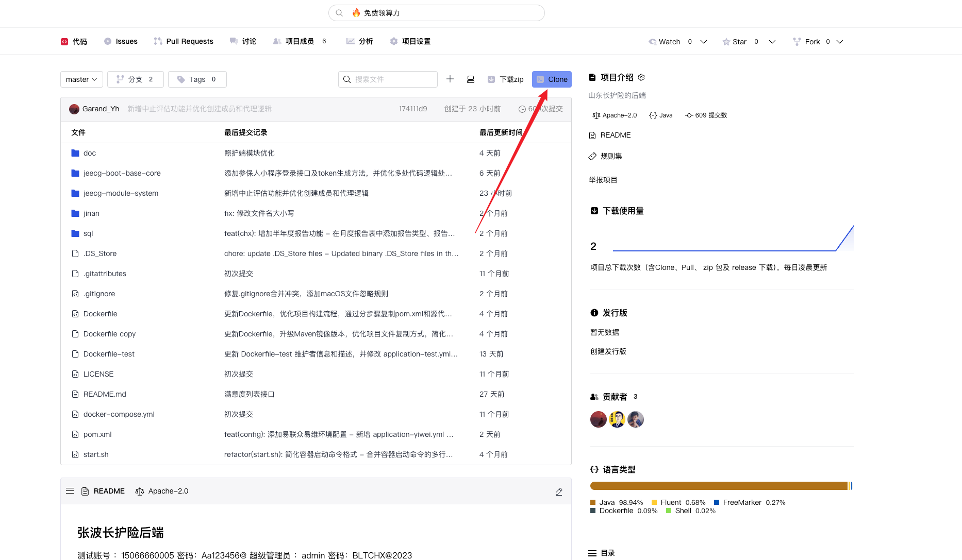Click the plus icon to create a new file
Screen dimensions: 962x560
[450, 79]
